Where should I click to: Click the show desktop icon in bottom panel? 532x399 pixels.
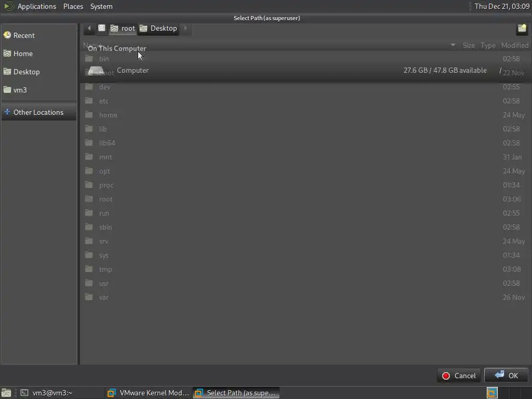click(6, 393)
